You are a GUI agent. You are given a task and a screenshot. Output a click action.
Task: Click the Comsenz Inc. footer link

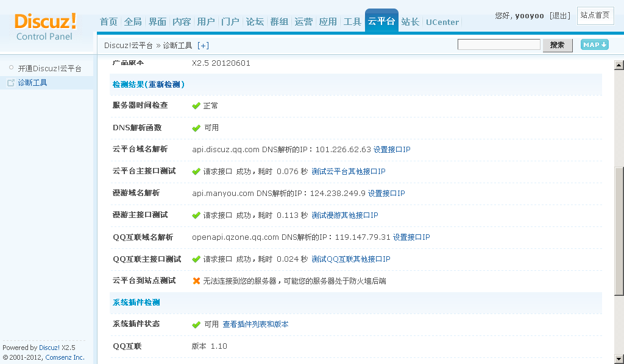[65, 357]
